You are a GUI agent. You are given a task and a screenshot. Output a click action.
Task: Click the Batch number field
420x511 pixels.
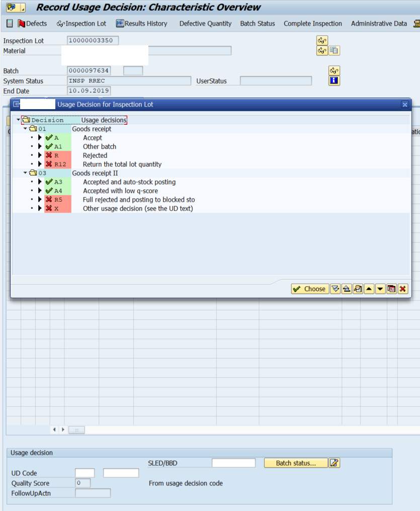[89, 71]
